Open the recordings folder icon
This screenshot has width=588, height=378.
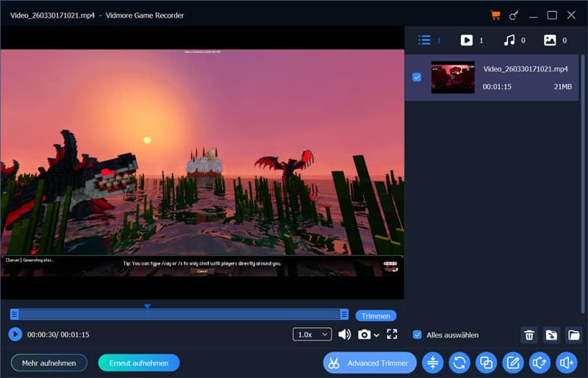coord(573,335)
